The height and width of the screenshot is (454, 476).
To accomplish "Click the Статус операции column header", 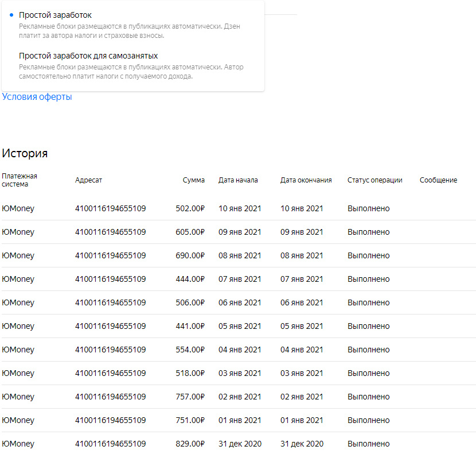I will (x=374, y=180).
